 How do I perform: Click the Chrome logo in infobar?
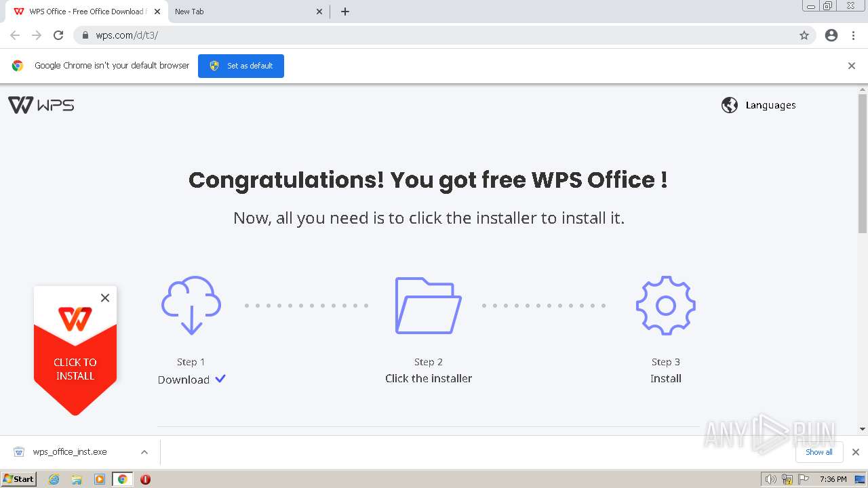[x=18, y=66]
